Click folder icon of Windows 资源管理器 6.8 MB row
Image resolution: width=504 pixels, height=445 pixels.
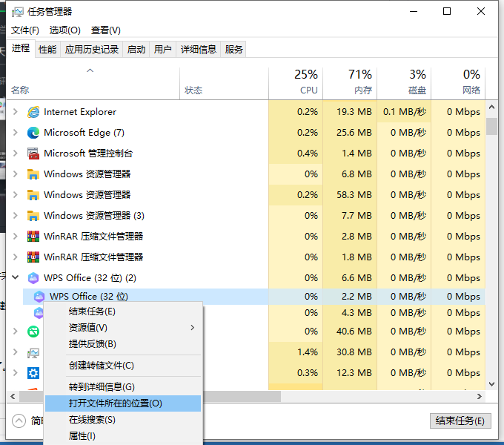coord(33,174)
